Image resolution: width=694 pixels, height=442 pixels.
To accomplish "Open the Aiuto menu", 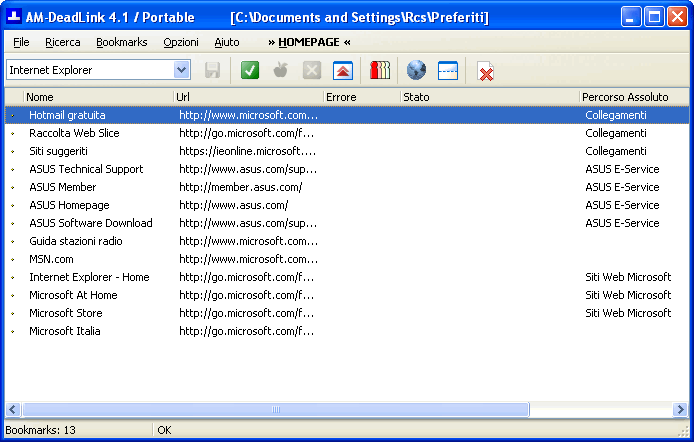I will click(x=227, y=42).
